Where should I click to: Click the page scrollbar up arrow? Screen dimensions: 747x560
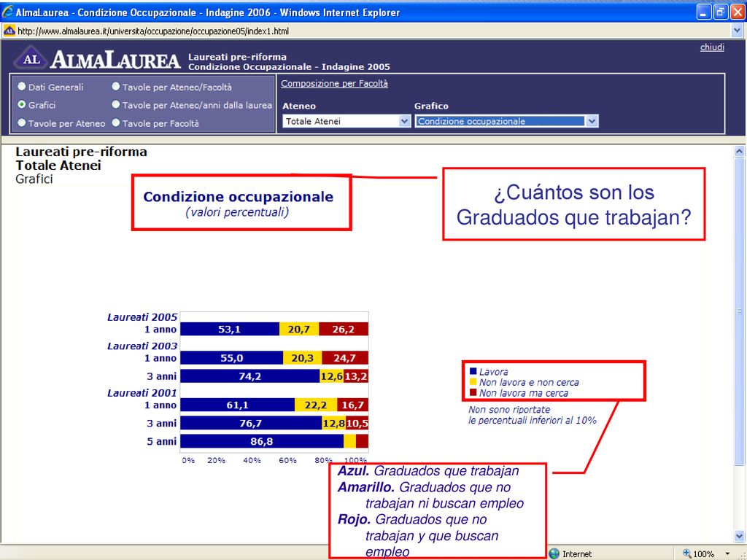point(739,152)
